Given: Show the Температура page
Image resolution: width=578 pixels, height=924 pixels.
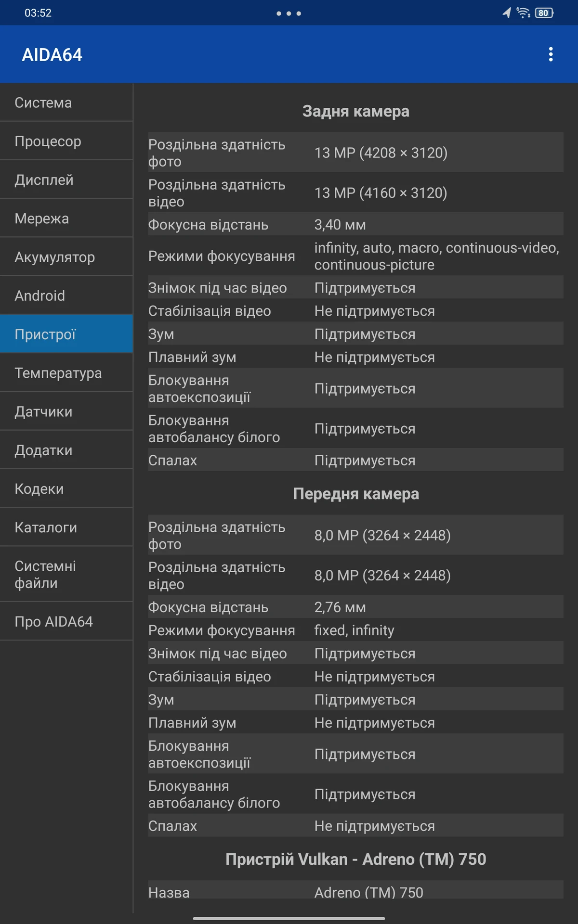Looking at the screenshot, I should [66, 372].
